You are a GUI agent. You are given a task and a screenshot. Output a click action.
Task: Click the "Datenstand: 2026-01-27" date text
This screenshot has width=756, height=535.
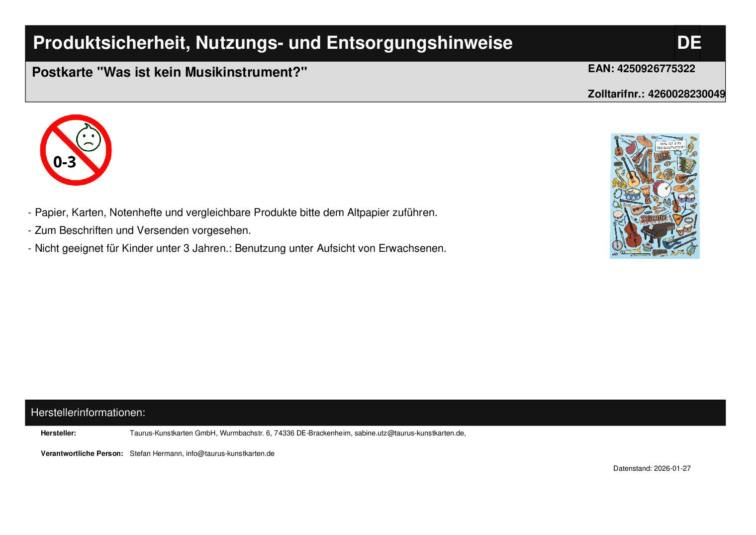tap(652, 469)
